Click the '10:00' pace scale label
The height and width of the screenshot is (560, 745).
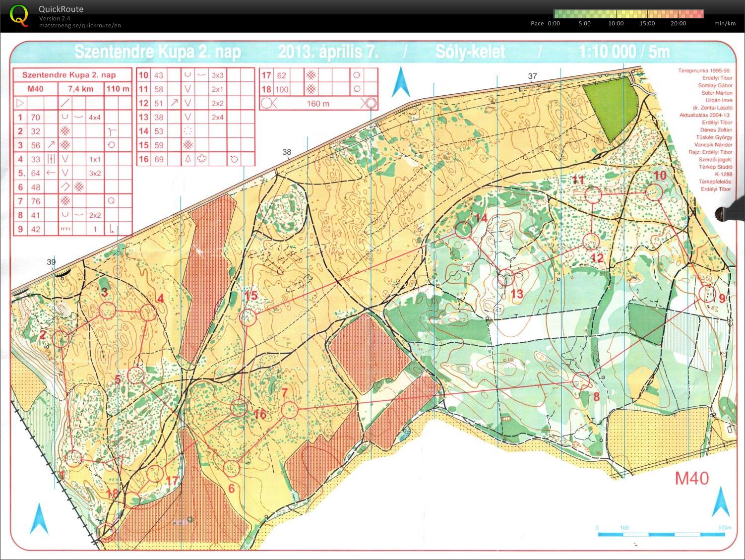click(616, 23)
